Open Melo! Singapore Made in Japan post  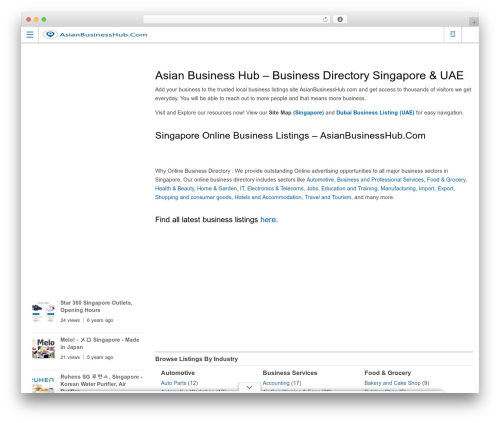pyautogui.click(x=100, y=343)
